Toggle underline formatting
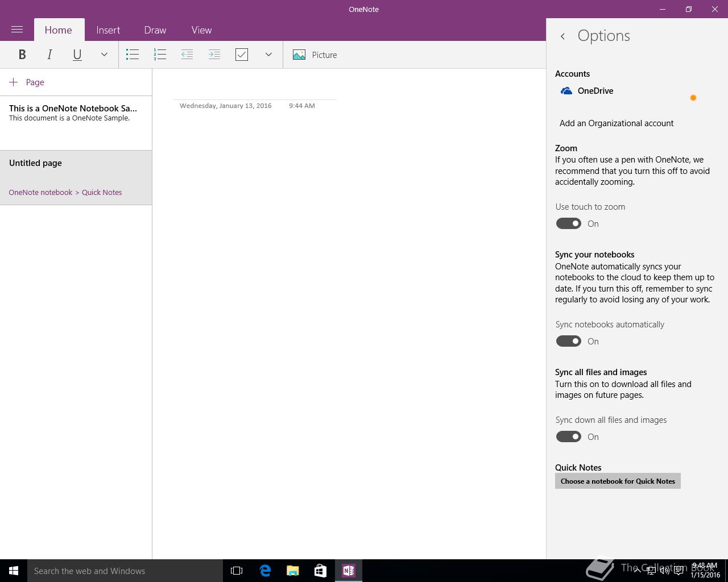The image size is (728, 582). [77, 55]
